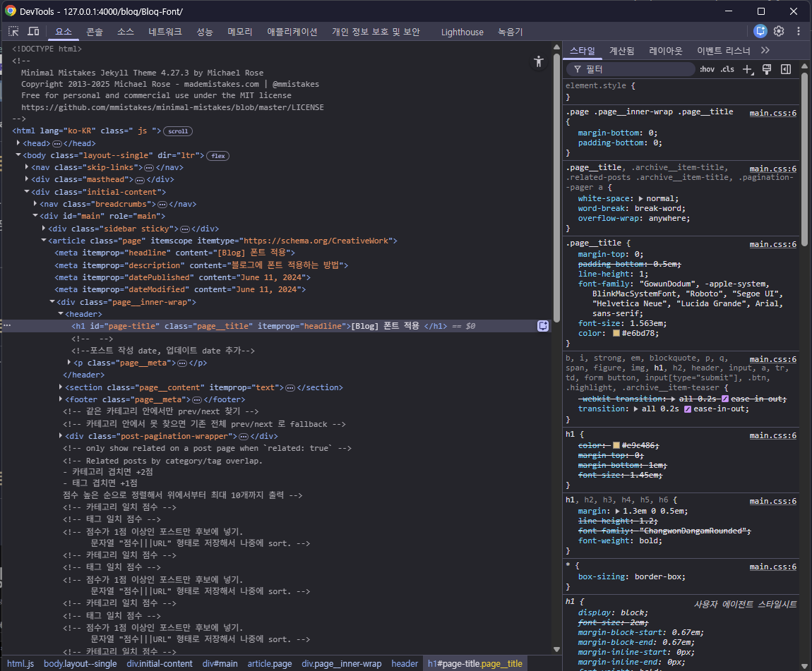Toggle the computed styles sidebar icon

click(785, 69)
